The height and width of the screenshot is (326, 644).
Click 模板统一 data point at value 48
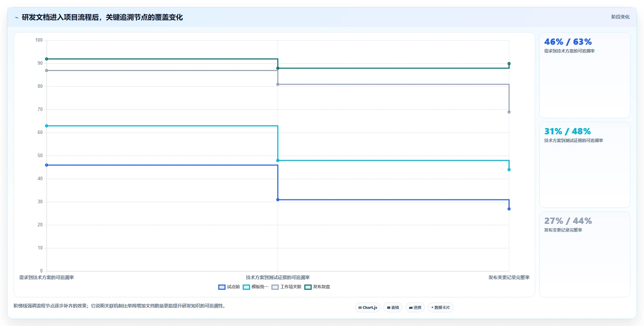pyautogui.click(x=278, y=161)
